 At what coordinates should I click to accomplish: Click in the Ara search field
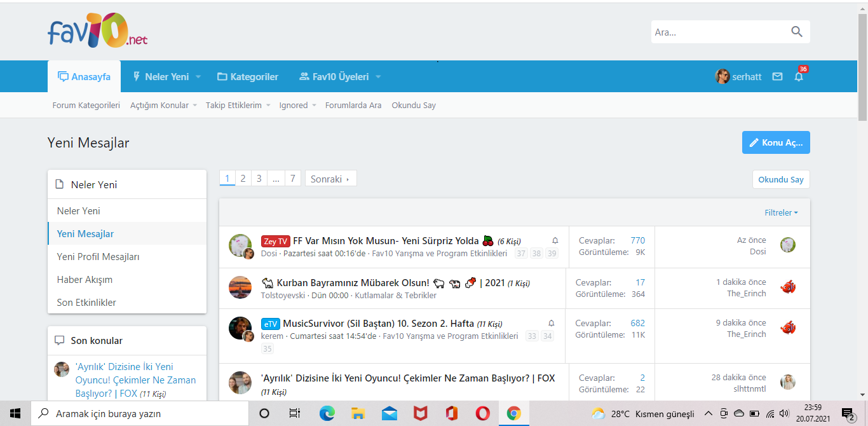[718, 32]
